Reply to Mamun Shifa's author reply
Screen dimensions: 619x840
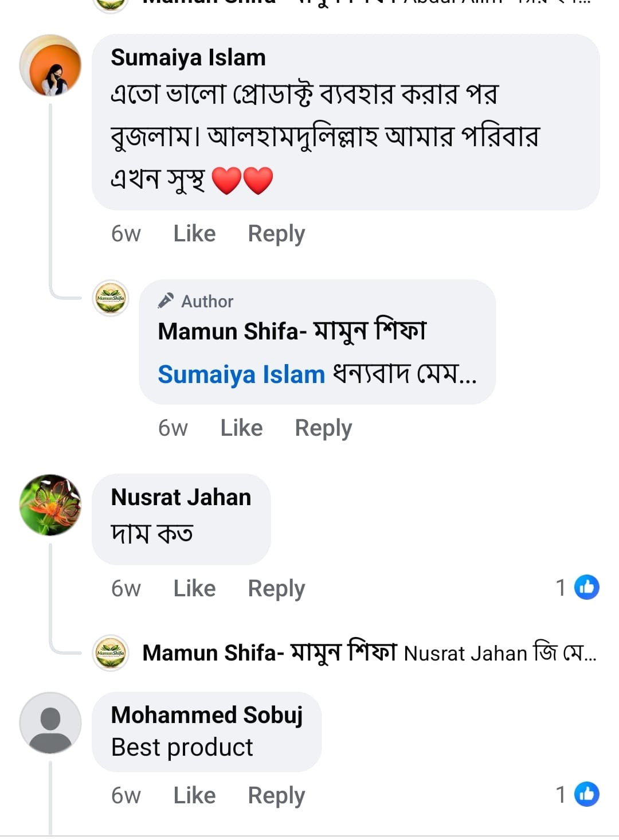coord(323,428)
